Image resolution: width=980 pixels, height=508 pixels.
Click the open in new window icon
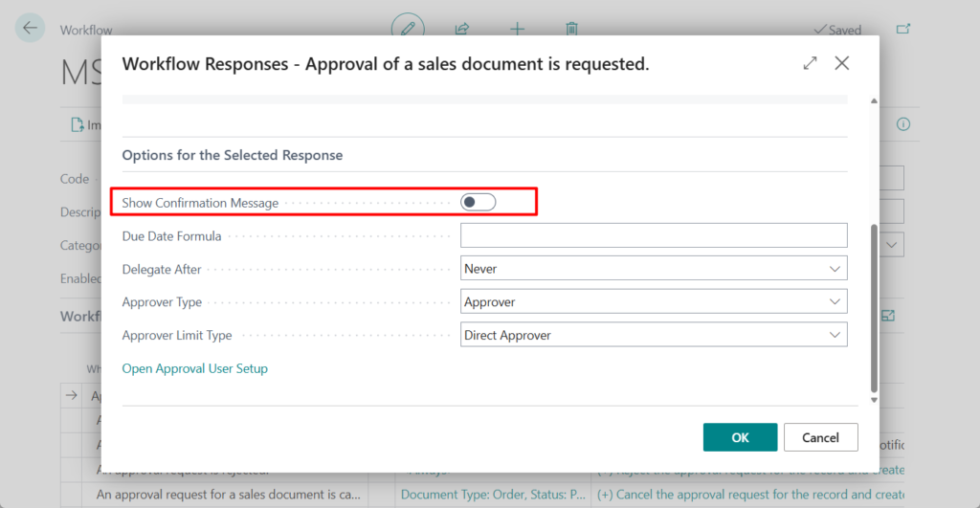(x=902, y=30)
